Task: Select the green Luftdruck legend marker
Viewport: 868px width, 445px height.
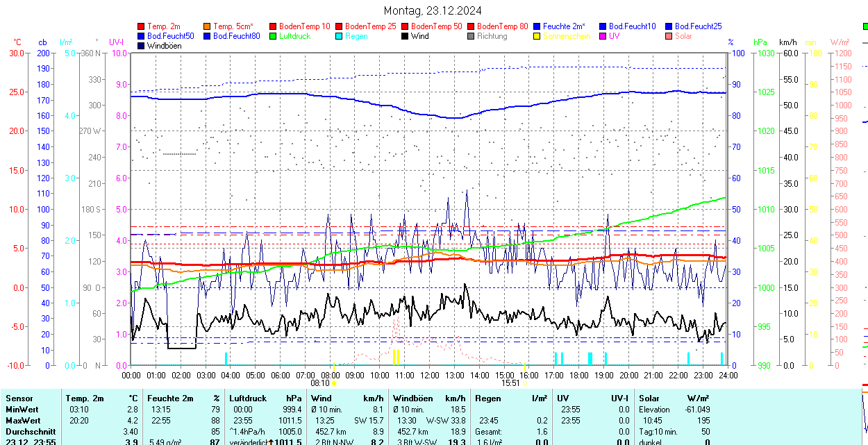Action: [x=274, y=36]
